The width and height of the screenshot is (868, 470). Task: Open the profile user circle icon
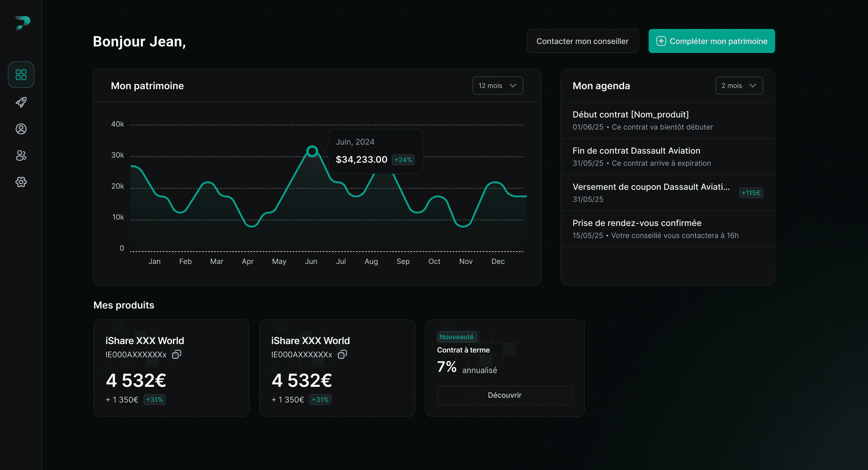[21, 129]
